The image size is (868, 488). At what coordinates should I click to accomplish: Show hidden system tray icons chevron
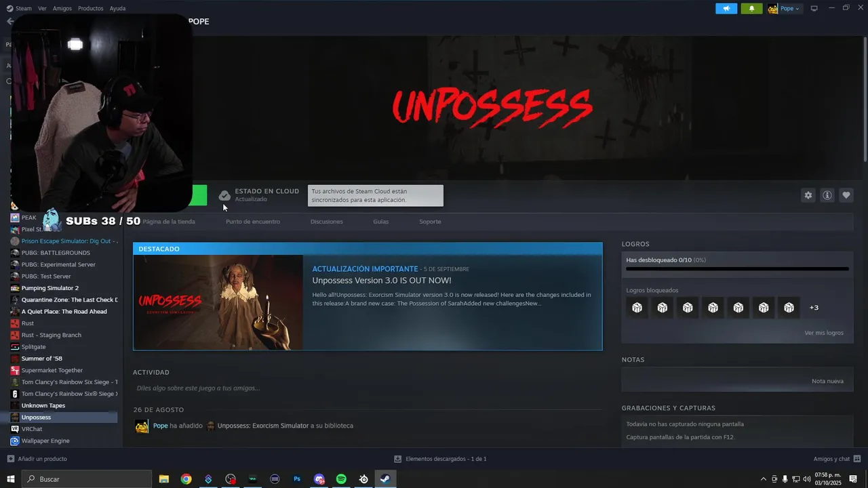click(764, 479)
